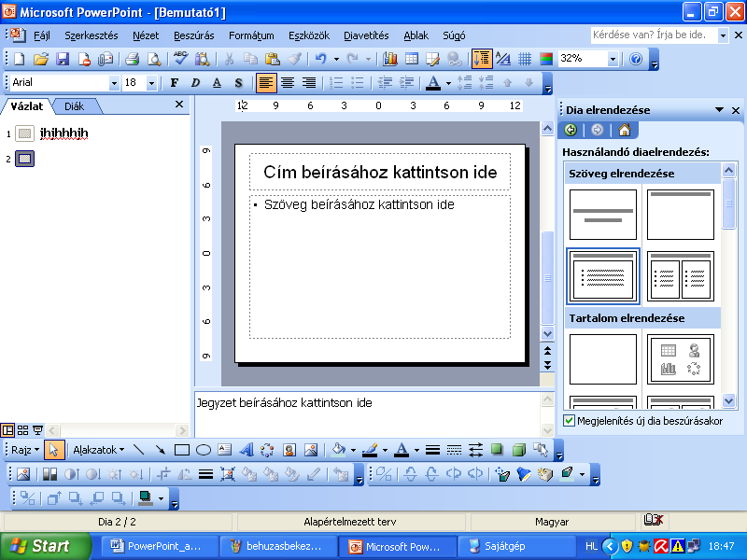Screen dimensions: 747x560
Task: Click the Print icon in the toolbar
Action: [x=132, y=59]
